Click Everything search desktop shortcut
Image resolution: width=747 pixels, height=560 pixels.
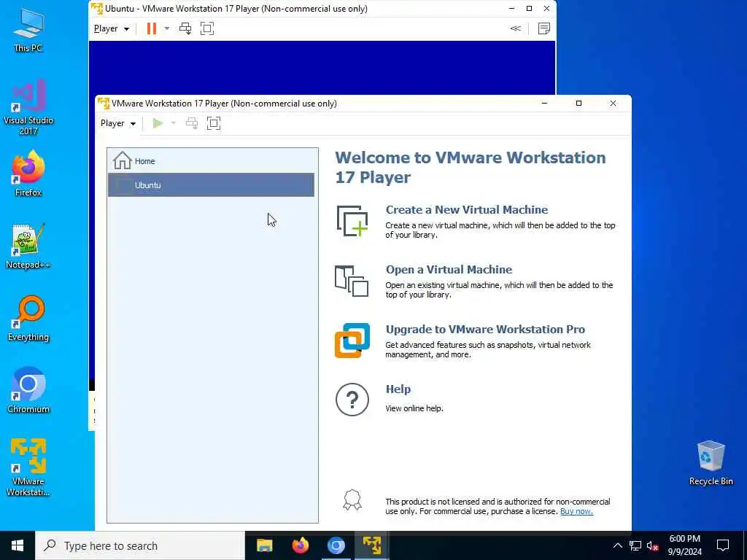pyautogui.click(x=28, y=319)
